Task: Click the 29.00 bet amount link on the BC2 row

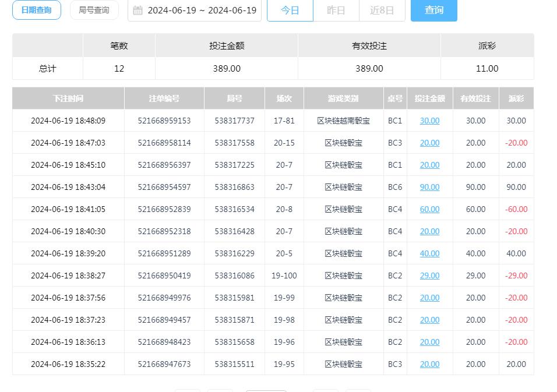Action: click(429, 276)
